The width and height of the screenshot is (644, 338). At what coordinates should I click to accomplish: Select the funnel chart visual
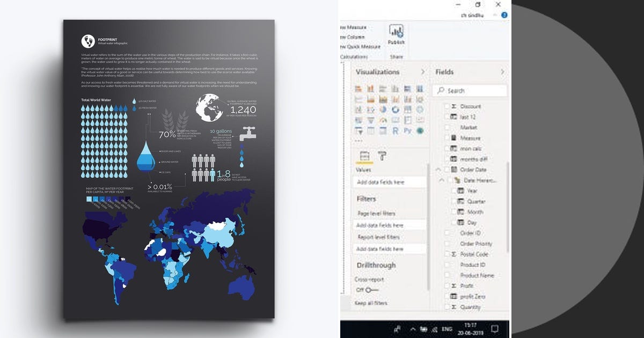(370, 120)
